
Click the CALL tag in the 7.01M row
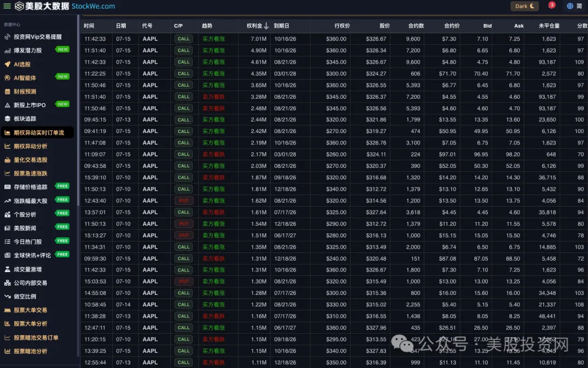(183, 39)
